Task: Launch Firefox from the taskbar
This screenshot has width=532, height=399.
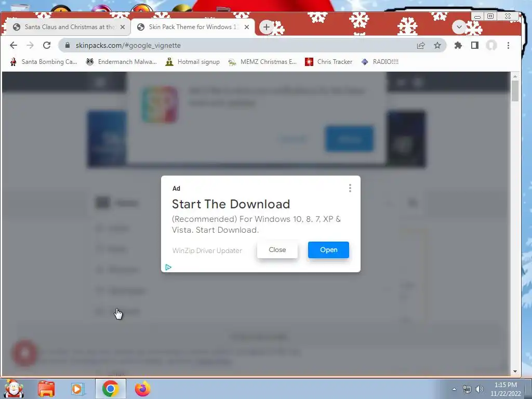Action: (x=142, y=389)
